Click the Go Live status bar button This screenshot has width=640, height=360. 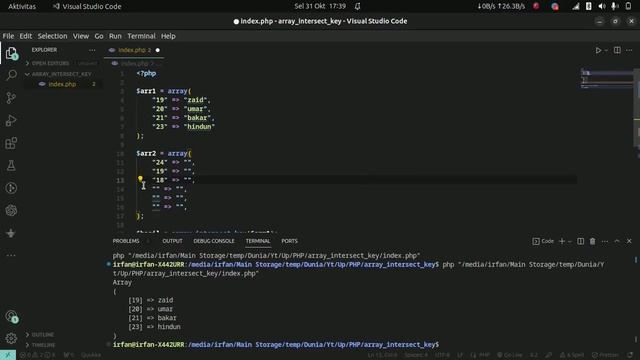(x=509, y=355)
